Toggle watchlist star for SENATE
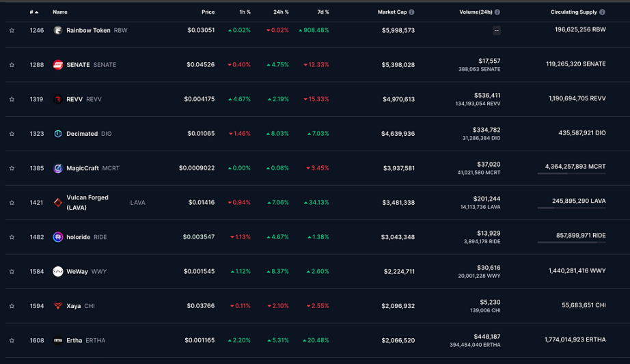The height and width of the screenshot is (364, 630). [12, 65]
